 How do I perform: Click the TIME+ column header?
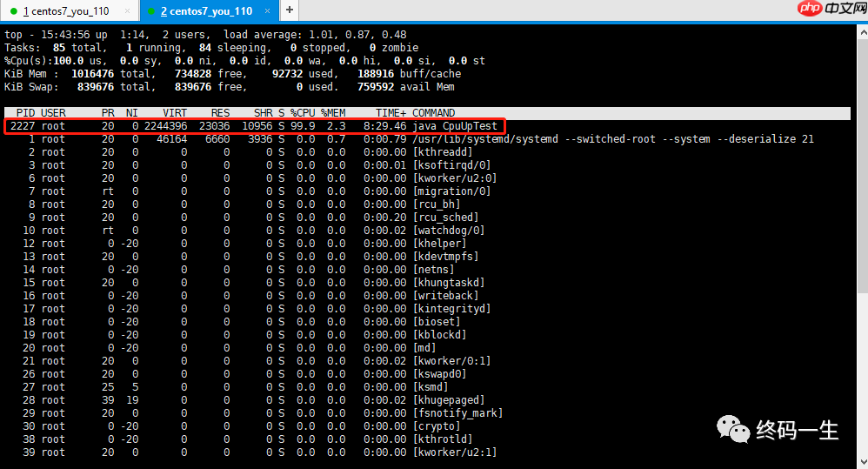tap(391, 113)
